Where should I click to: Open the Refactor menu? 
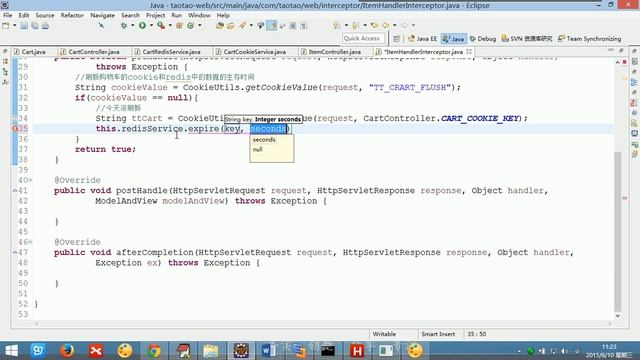pyautogui.click(x=72, y=15)
